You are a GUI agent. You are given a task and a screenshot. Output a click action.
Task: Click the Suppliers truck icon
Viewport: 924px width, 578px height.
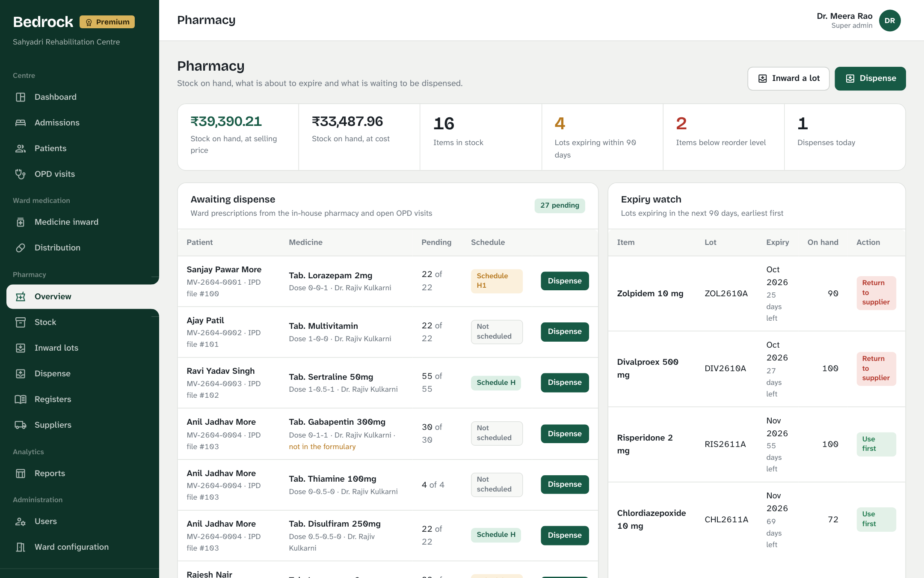21,425
